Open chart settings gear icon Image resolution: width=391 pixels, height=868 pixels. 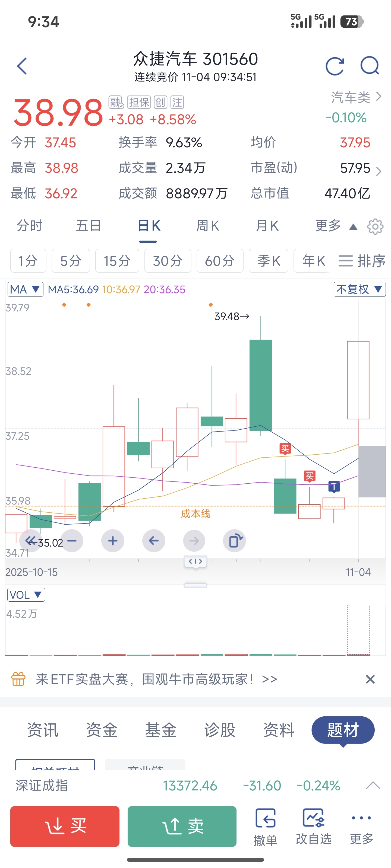pyautogui.click(x=375, y=226)
